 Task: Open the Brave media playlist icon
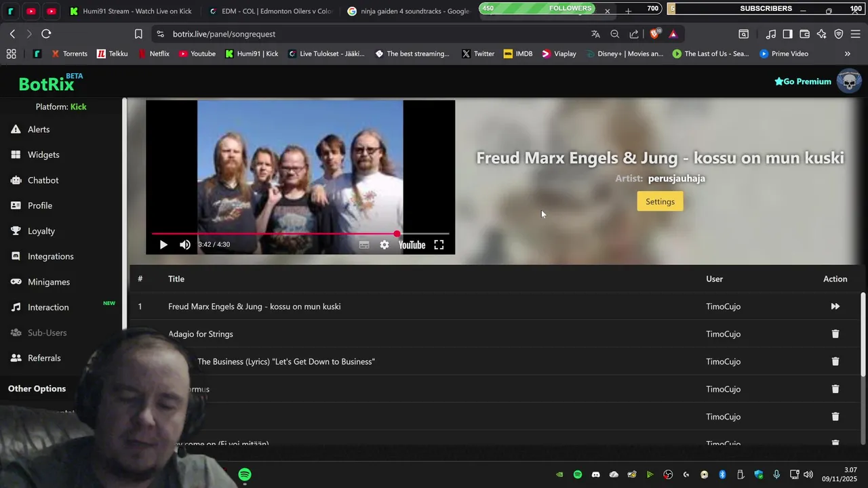pyautogui.click(x=771, y=34)
